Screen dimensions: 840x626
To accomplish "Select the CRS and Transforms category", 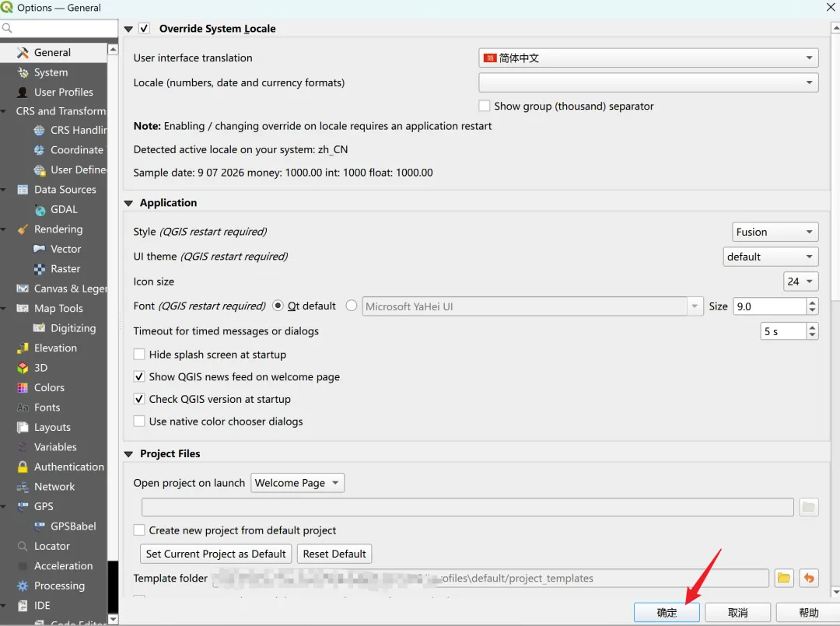I will point(61,111).
